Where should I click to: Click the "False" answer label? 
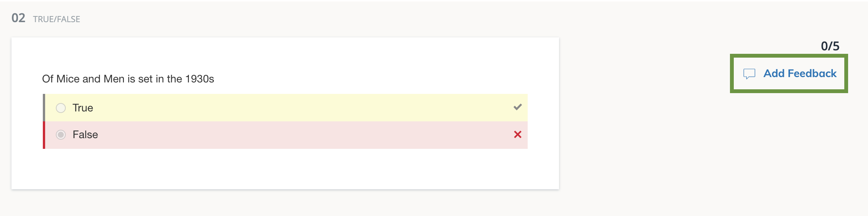(x=85, y=135)
